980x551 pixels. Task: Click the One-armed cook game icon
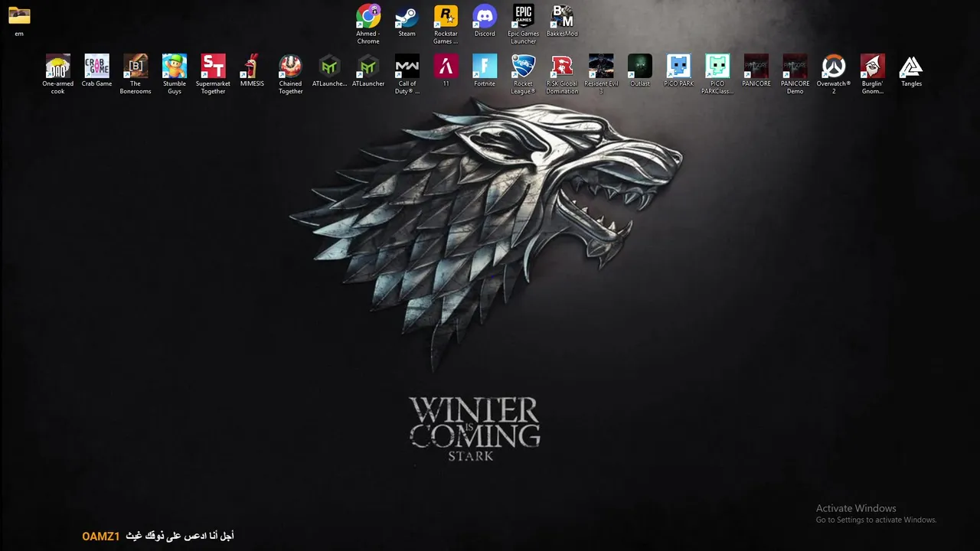58,66
